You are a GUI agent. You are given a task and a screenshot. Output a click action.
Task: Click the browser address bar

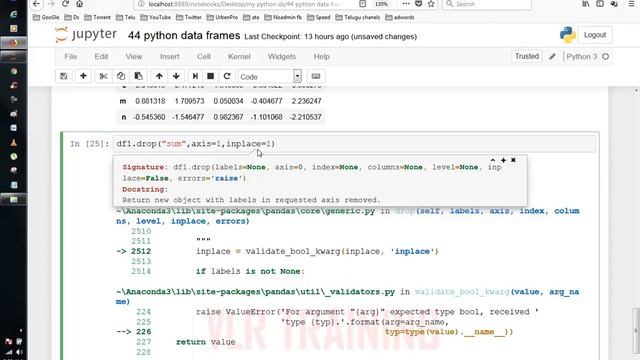[x=245, y=4]
